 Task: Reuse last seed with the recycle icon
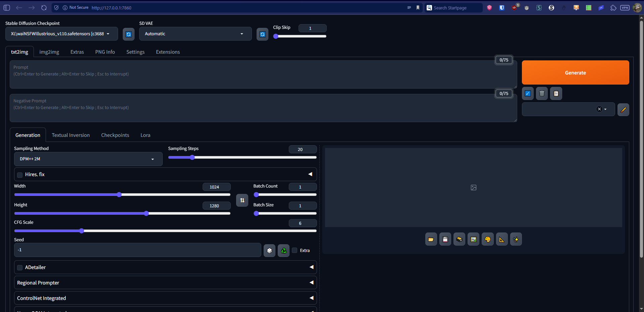(284, 251)
